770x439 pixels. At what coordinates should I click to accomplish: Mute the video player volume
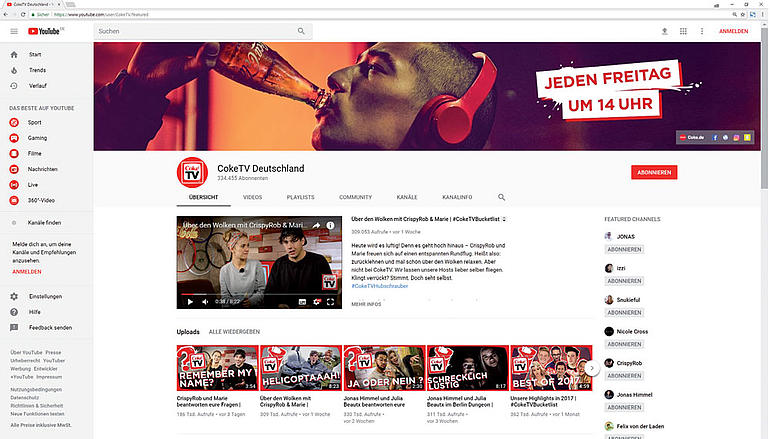pos(205,302)
